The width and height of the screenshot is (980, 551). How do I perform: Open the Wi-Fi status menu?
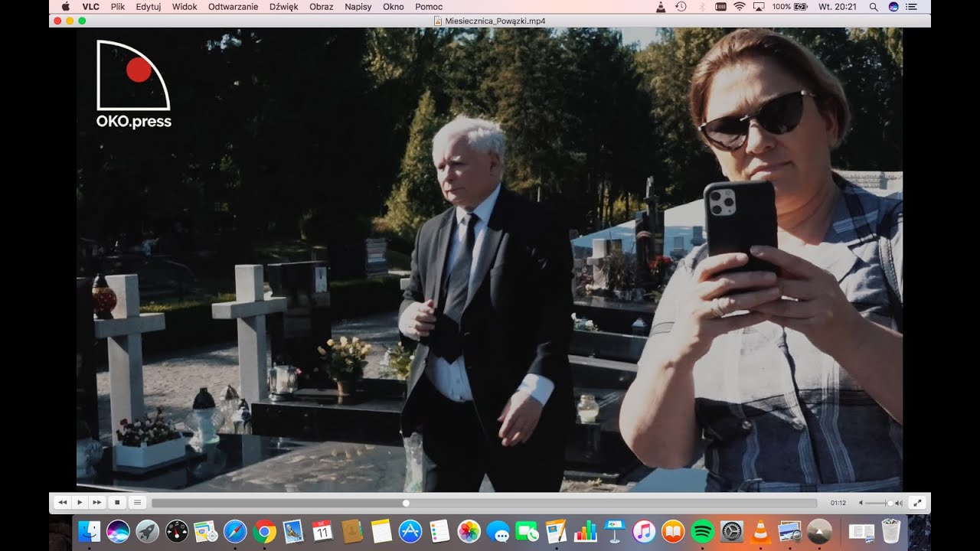[739, 6]
